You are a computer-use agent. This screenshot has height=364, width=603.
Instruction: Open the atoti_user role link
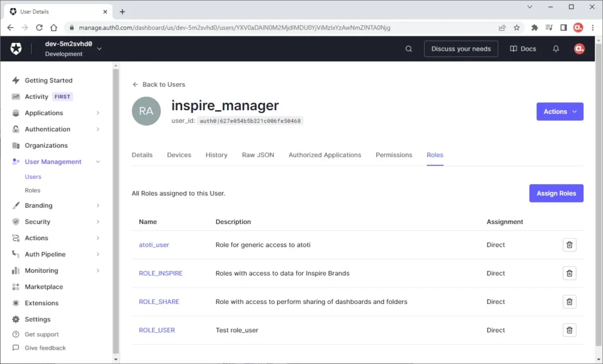(x=154, y=244)
